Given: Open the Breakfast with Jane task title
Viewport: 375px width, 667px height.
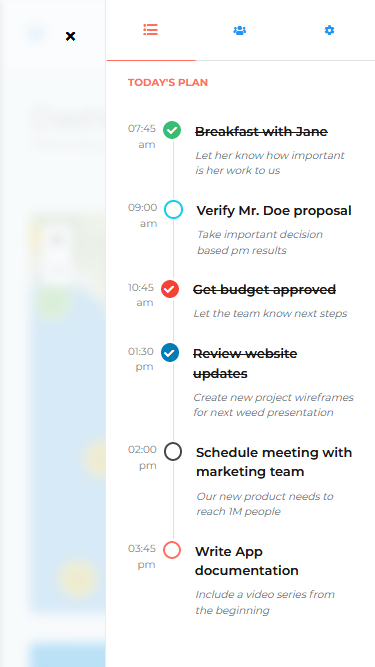Looking at the screenshot, I should (x=261, y=132).
